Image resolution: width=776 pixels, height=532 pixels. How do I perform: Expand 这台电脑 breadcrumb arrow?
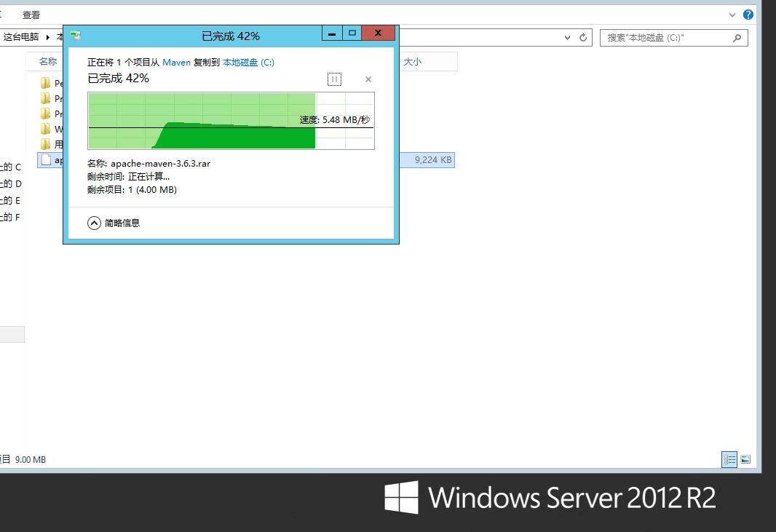tap(48, 37)
